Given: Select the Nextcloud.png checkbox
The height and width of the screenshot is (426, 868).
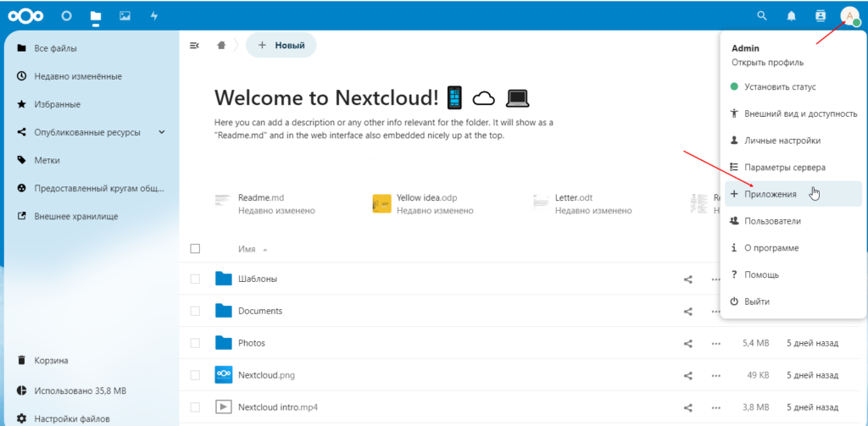Looking at the screenshot, I should click(195, 375).
